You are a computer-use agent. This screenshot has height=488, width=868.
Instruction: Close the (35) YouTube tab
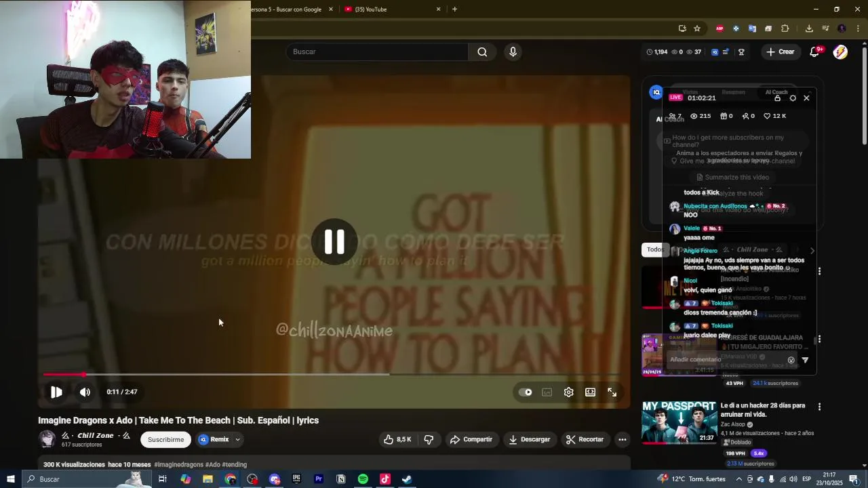(x=438, y=9)
